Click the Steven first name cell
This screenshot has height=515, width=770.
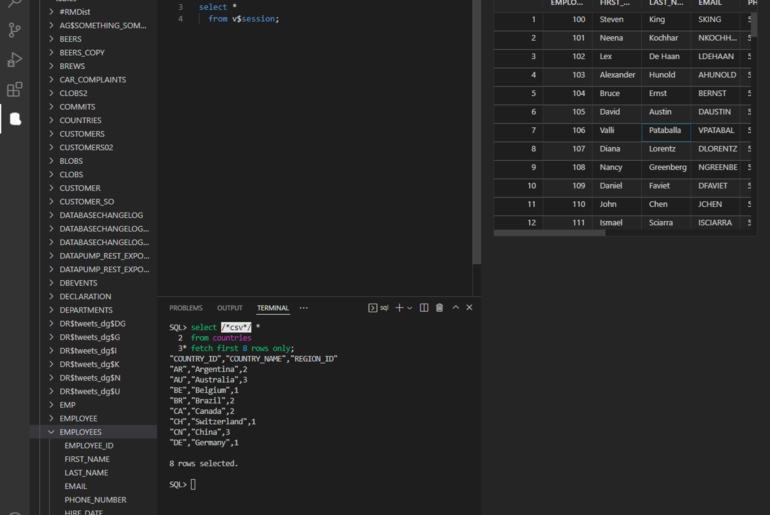(617, 20)
